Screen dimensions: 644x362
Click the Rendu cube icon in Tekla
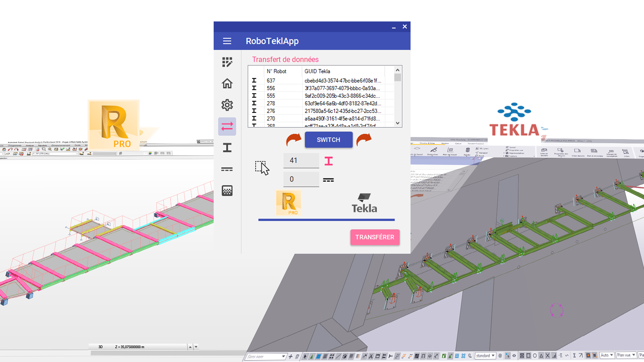click(x=468, y=150)
